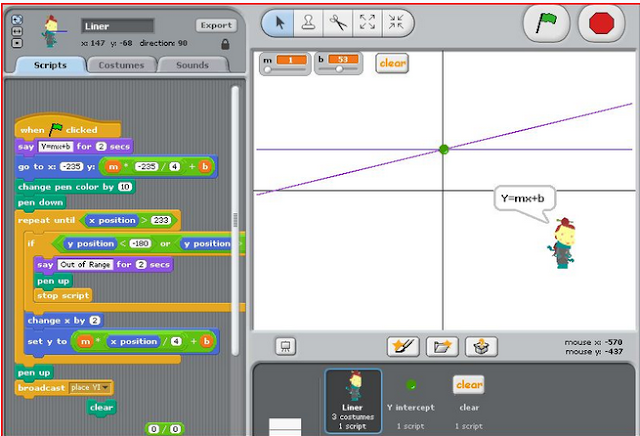Screen dimensions: 640x436
Task: Set rotation style to don't rotate
Action: point(17,43)
